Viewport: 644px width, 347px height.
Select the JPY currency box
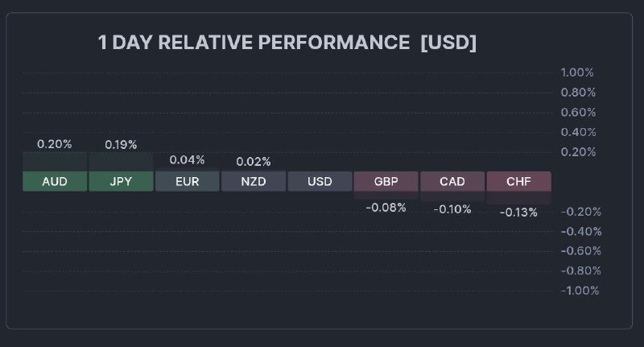121,181
